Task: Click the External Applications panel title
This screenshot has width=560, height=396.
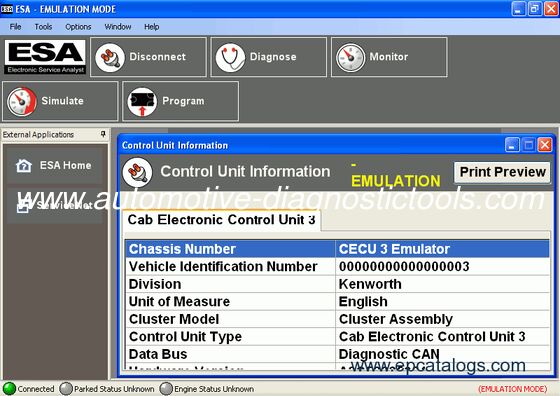Action: coord(38,135)
